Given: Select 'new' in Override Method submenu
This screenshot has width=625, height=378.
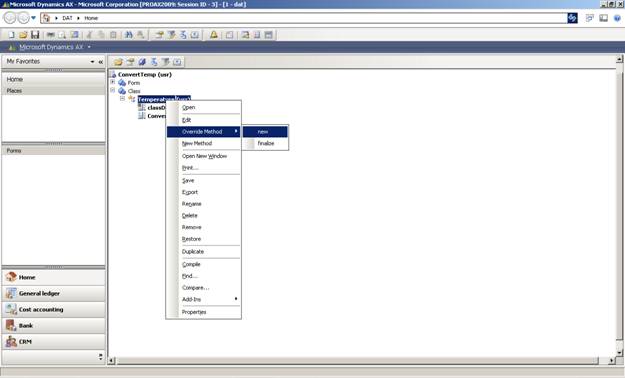Looking at the screenshot, I should click(x=265, y=132).
